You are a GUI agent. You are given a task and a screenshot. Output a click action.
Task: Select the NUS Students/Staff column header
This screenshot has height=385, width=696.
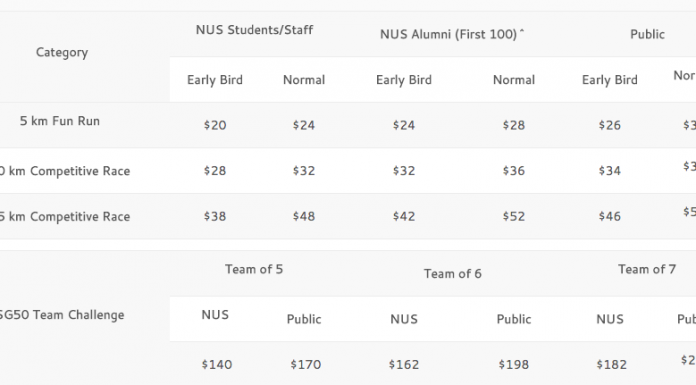point(254,30)
